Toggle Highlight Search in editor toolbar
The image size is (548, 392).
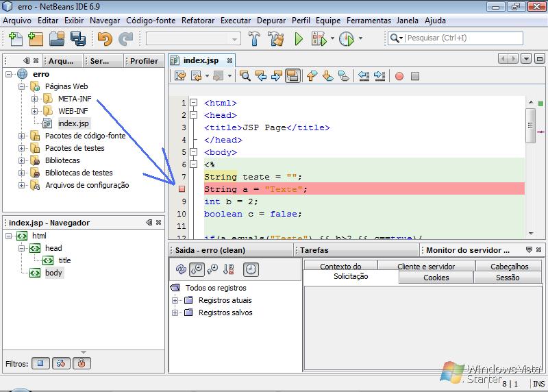pyautogui.click(x=292, y=76)
